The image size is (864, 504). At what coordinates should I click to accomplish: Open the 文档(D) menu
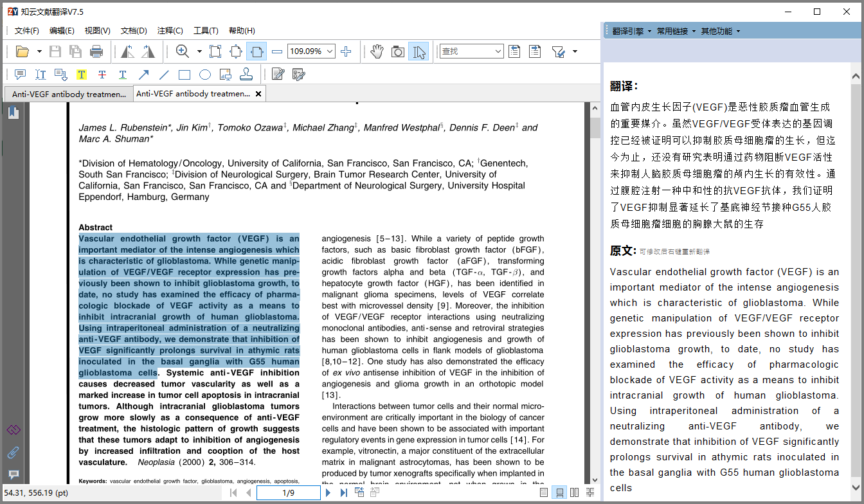(134, 31)
